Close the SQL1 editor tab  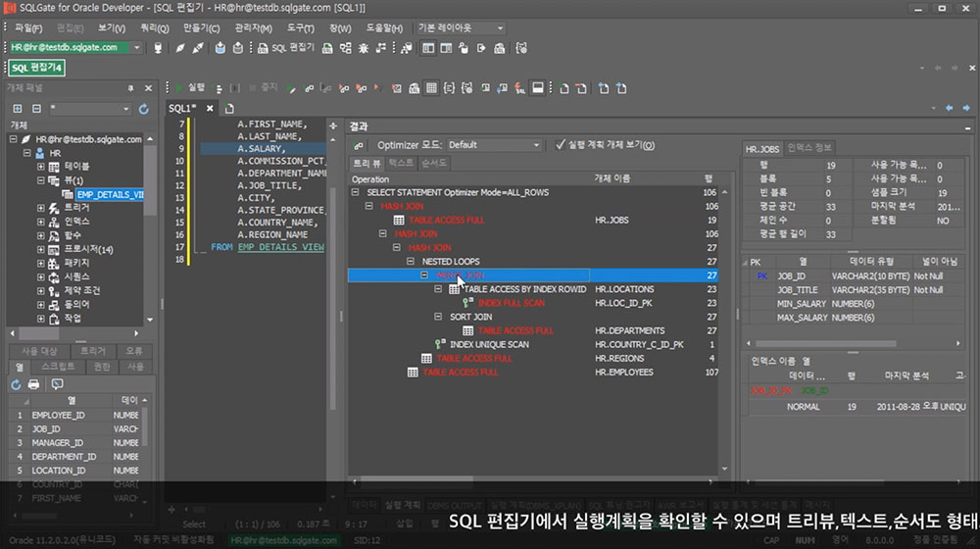click(x=210, y=108)
